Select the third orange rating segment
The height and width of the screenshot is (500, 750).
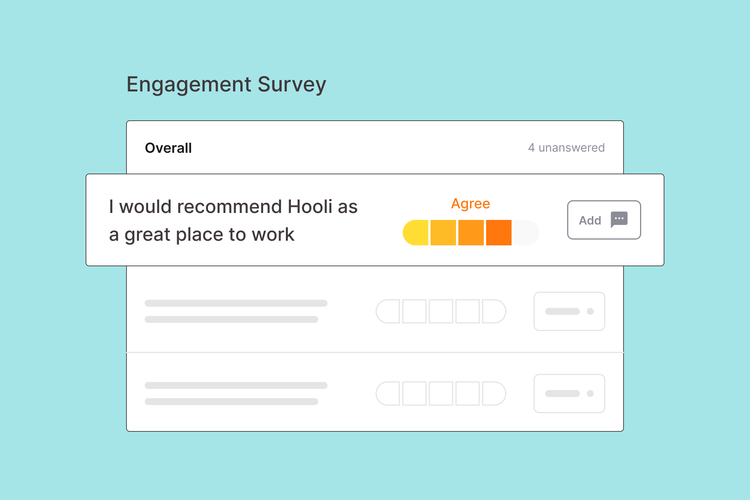pos(471,233)
